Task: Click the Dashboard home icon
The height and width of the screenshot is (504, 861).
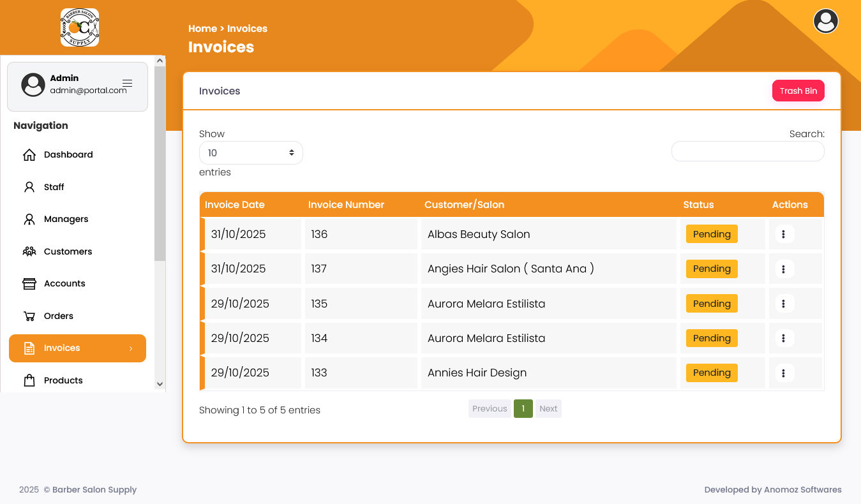Action: 29,155
